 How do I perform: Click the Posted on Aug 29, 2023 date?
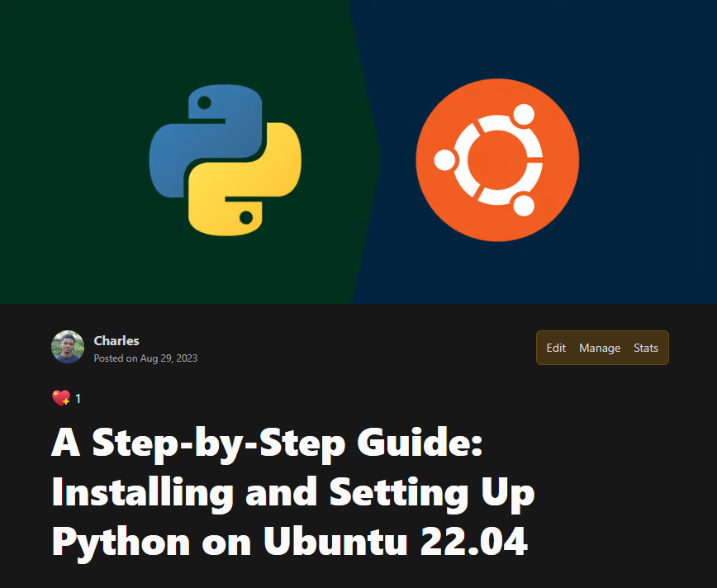pos(145,358)
